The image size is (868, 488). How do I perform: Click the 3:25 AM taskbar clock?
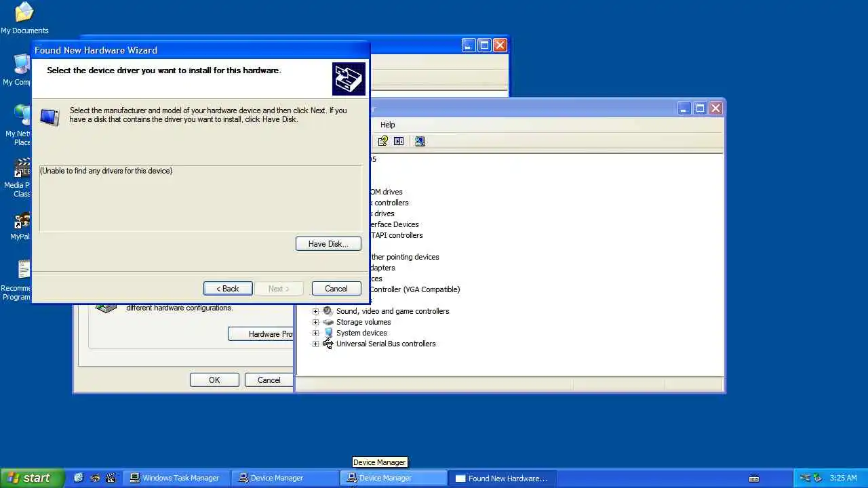pos(844,478)
